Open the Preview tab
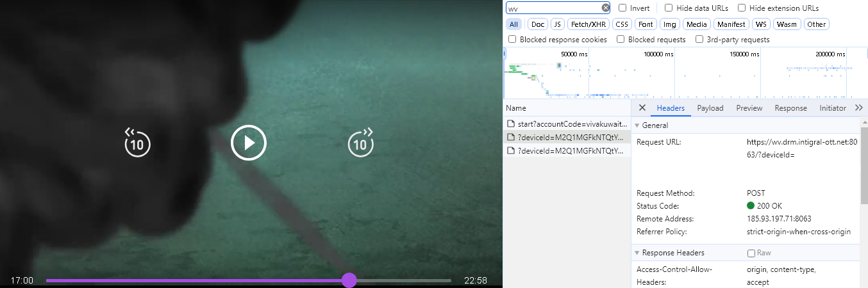This screenshot has height=288, width=868. pyautogui.click(x=749, y=108)
